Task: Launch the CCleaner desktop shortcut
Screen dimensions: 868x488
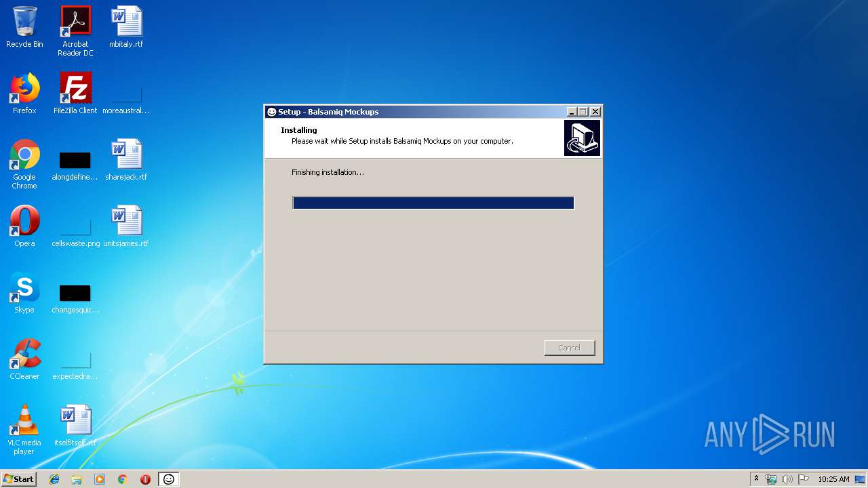Action: click(24, 360)
